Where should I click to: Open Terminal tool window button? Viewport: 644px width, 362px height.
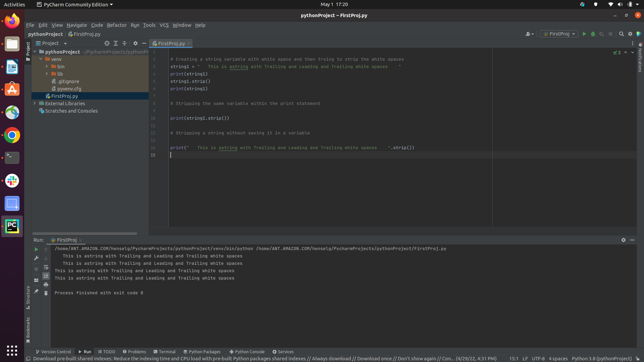point(164,352)
